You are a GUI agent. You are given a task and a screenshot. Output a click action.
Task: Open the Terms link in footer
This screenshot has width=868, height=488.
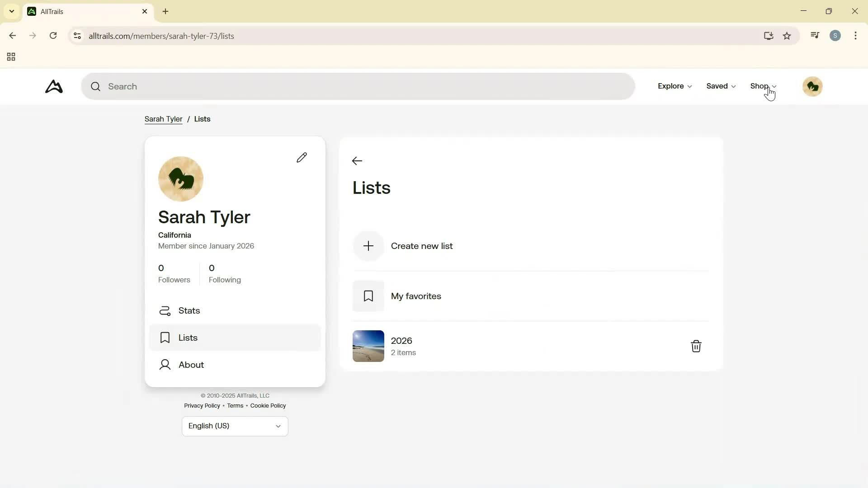coord(236,406)
